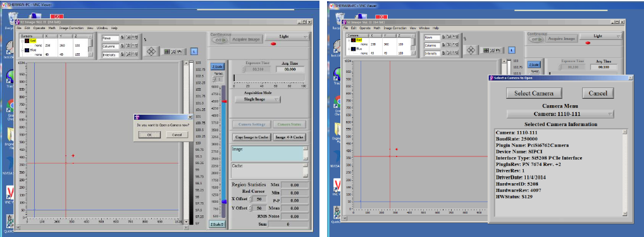
Task: Click OK in the open-camera prompt
Action: tap(149, 134)
